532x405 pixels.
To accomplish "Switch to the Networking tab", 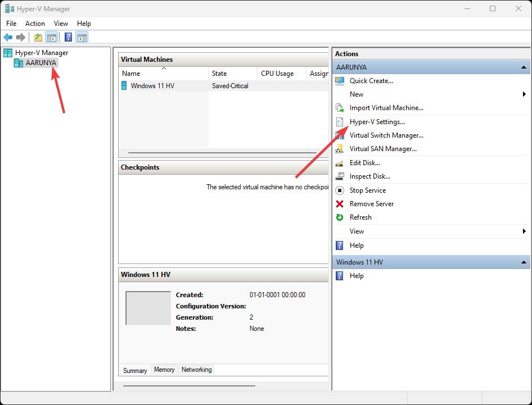I will 196,370.
